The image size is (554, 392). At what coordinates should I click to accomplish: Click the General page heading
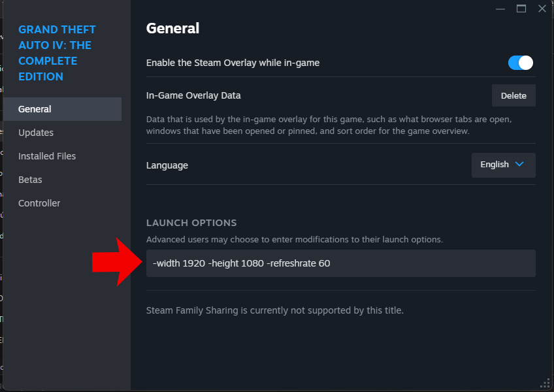172,28
